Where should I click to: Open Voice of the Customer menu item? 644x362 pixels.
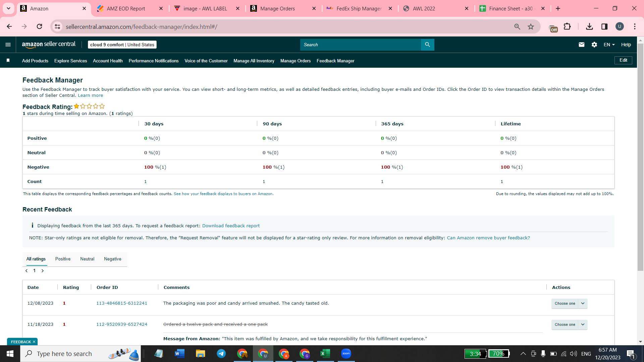coord(206,61)
